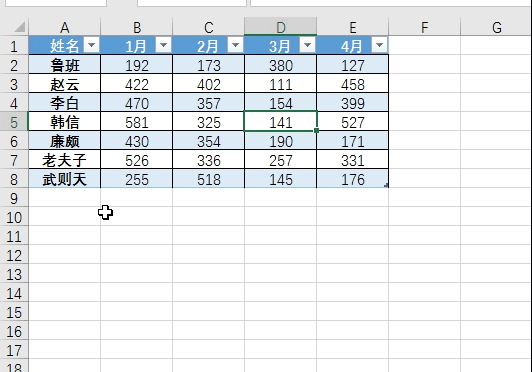The height and width of the screenshot is (372, 532).
Task: Select row 8 header
Action: 14,179
